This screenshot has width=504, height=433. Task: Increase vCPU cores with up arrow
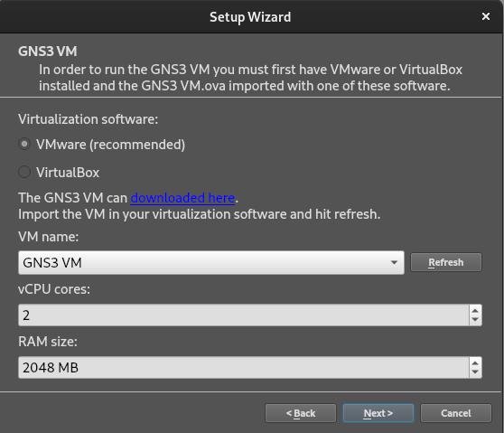(475, 310)
